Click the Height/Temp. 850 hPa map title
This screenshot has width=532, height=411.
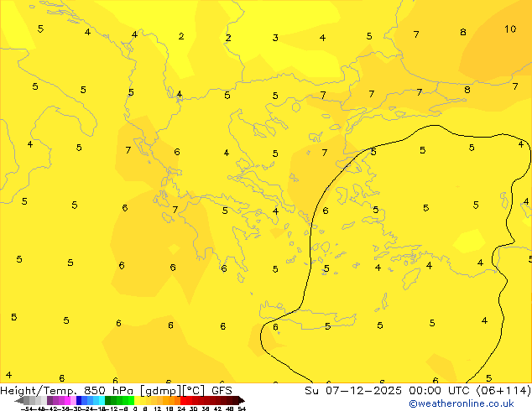[69, 391]
